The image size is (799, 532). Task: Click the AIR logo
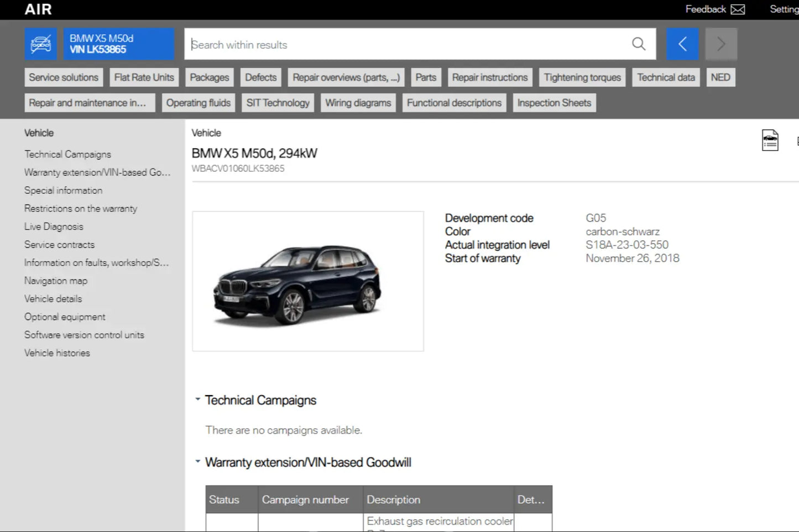pyautogui.click(x=38, y=9)
